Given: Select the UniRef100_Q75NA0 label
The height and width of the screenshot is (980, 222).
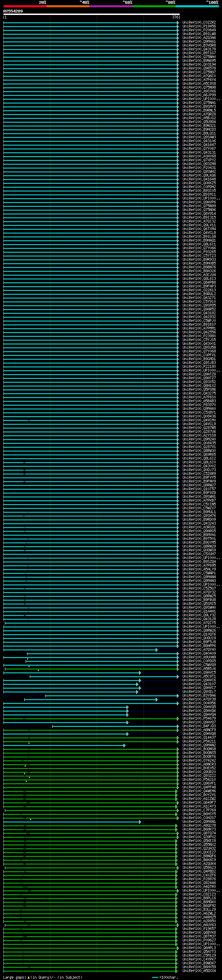Looking at the screenshot, I should click(x=199, y=57).
